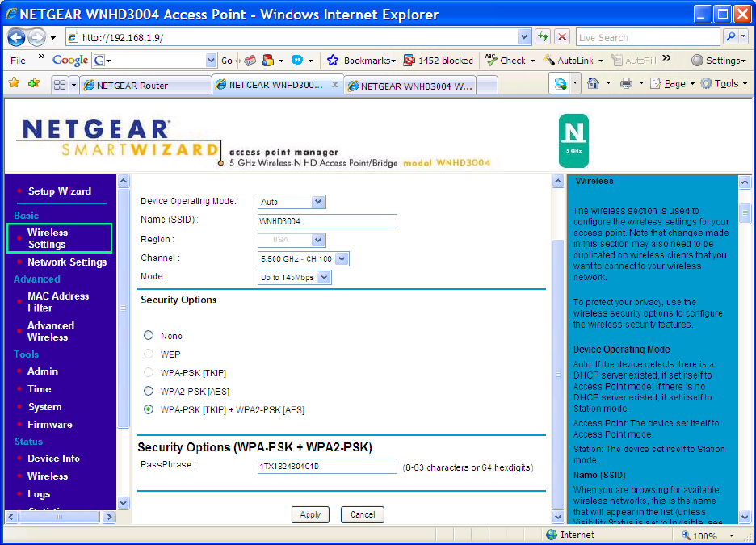Switch to the last NETGEAR WNHD3004 W... tab
The image size is (756, 545).
tap(410, 86)
